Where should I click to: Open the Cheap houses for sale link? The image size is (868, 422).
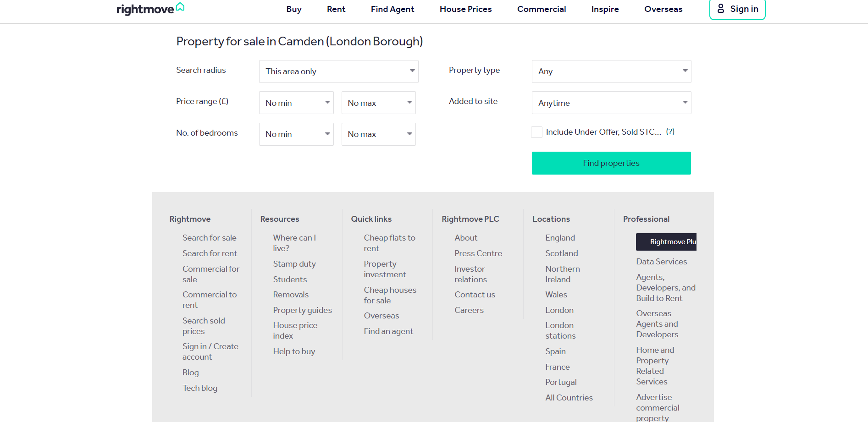coord(390,295)
